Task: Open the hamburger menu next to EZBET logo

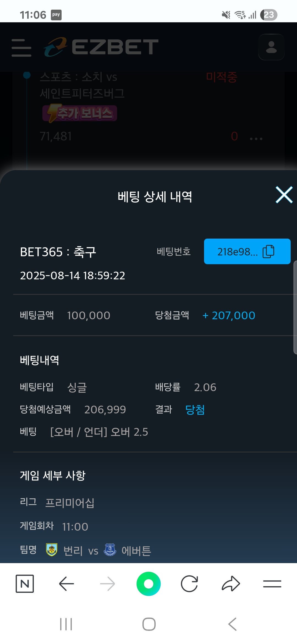Action: tap(21, 48)
